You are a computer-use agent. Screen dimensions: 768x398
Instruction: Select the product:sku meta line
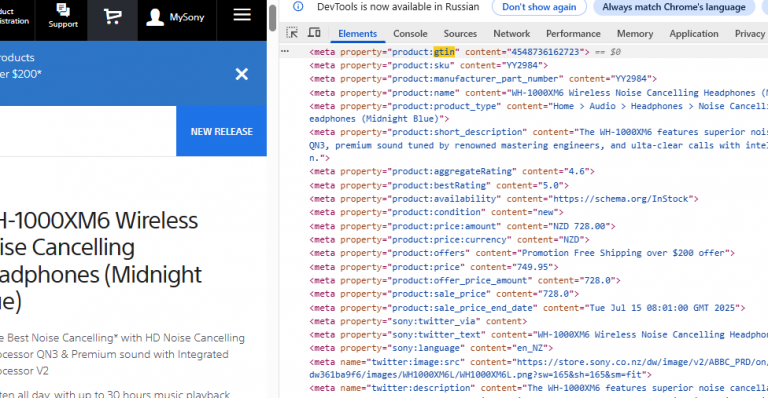(x=428, y=65)
